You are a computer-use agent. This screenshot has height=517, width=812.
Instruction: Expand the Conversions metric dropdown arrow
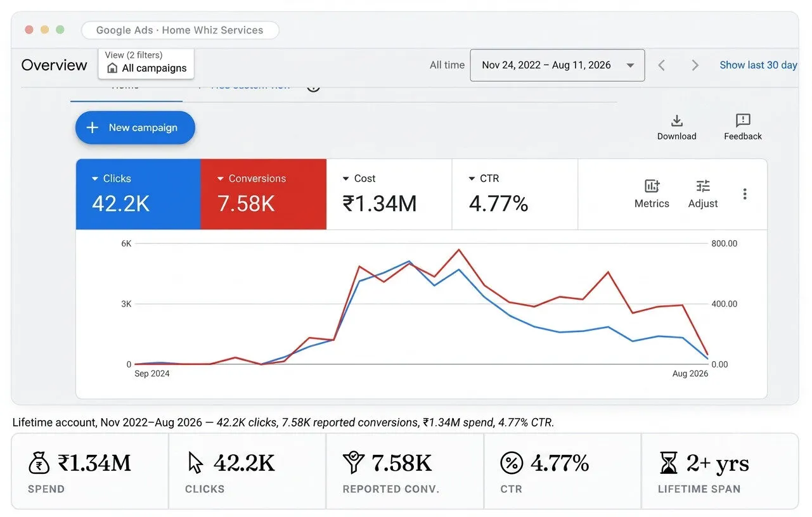[221, 179]
